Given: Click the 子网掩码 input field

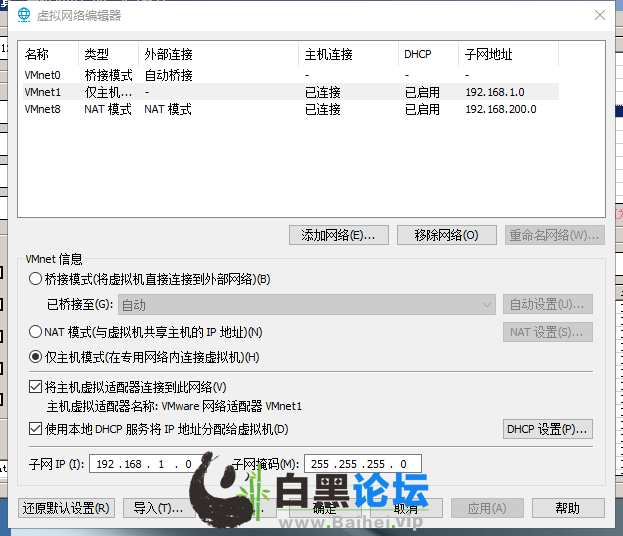Looking at the screenshot, I should [x=363, y=464].
